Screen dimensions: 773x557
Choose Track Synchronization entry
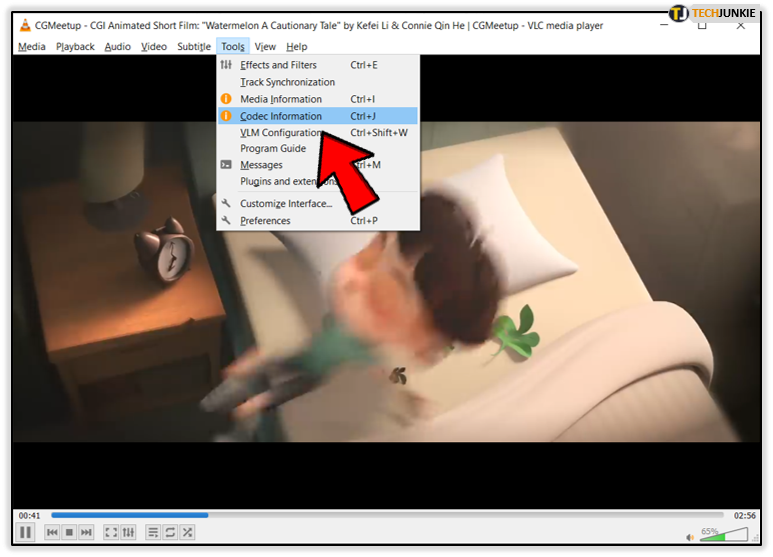pos(318,82)
